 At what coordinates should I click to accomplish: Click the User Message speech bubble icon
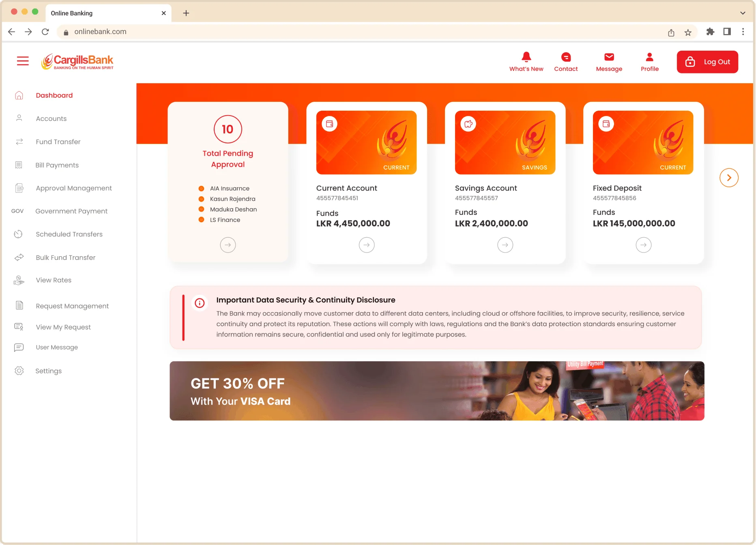click(19, 348)
